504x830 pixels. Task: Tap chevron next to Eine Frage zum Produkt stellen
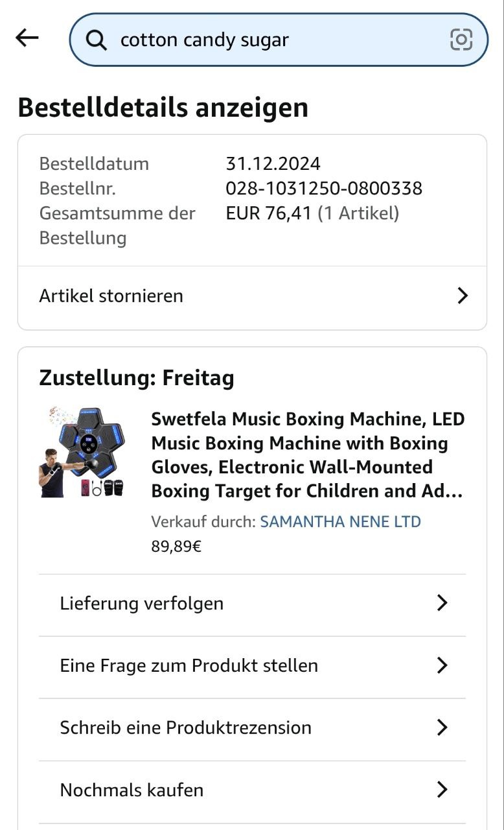tap(442, 665)
